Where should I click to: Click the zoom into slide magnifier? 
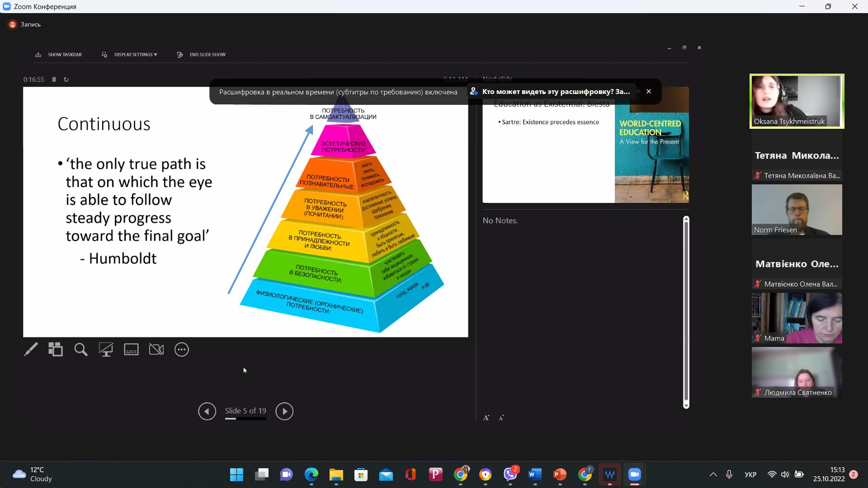(81, 349)
